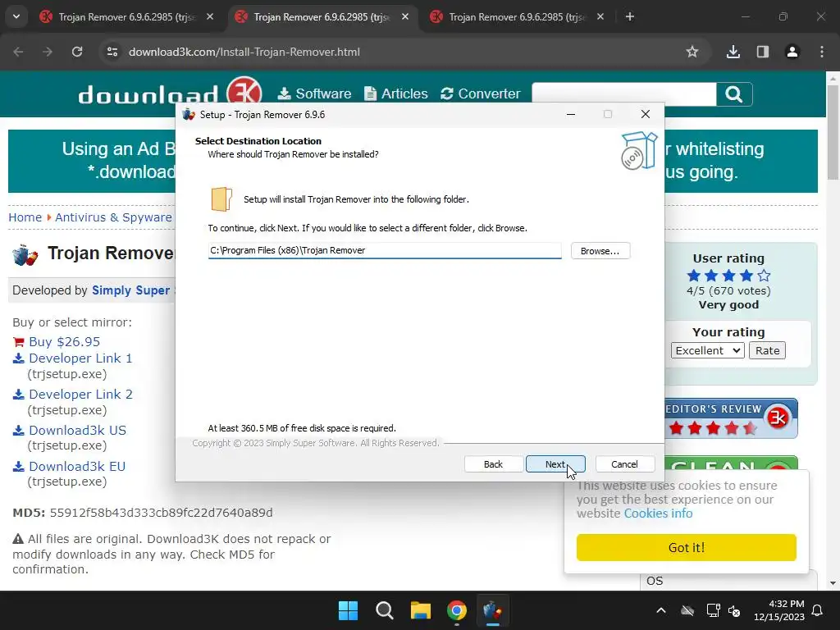The height and width of the screenshot is (630, 840).
Task: Switch to the first Trojan Remover tab
Action: tap(126, 17)
